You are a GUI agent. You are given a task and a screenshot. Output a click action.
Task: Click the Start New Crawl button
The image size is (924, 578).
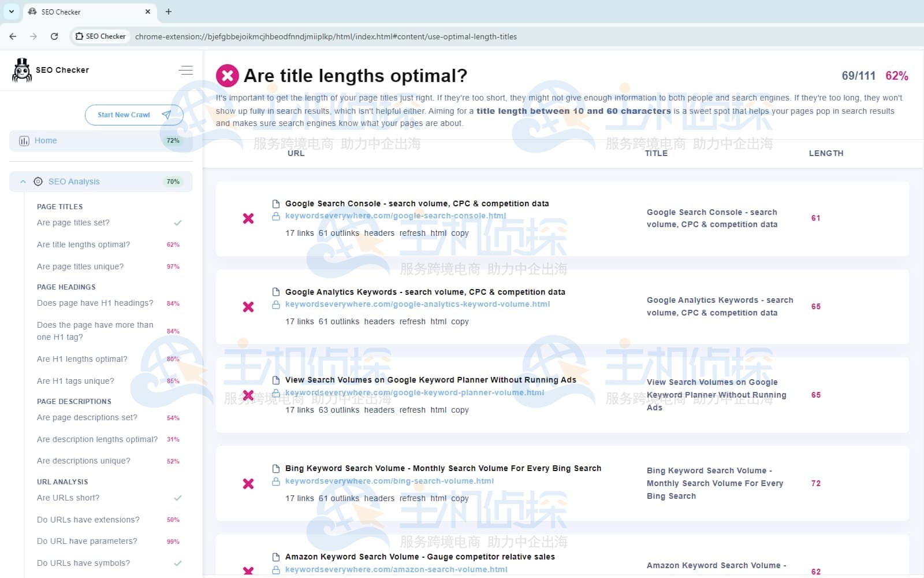pos(134,115)
